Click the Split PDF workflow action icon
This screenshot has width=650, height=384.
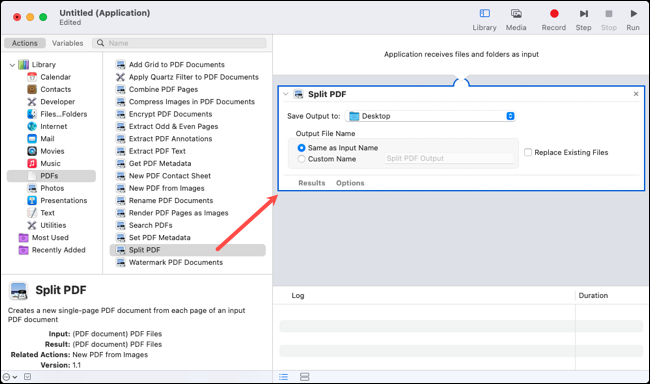click(x=298, y=94)
